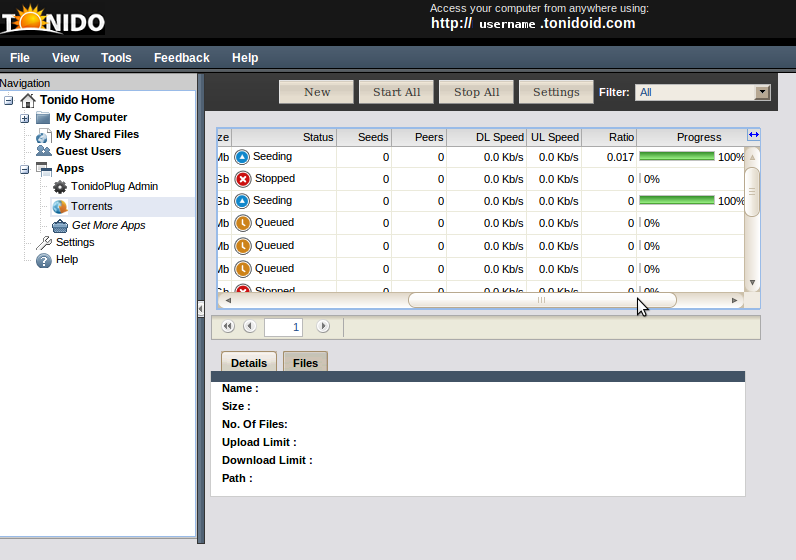
Task: Click the Get More Apps basket icon
Action: (60, 226)
